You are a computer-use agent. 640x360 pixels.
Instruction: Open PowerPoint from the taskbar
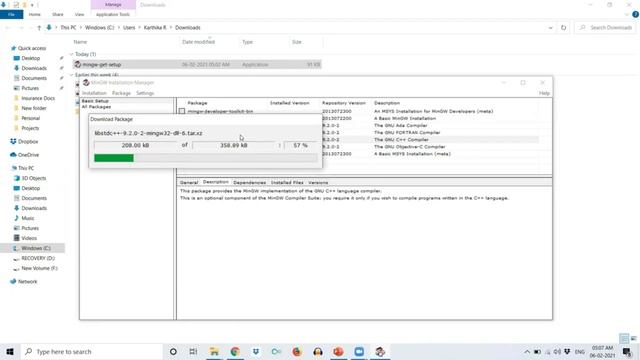click(x=338, y=351)
